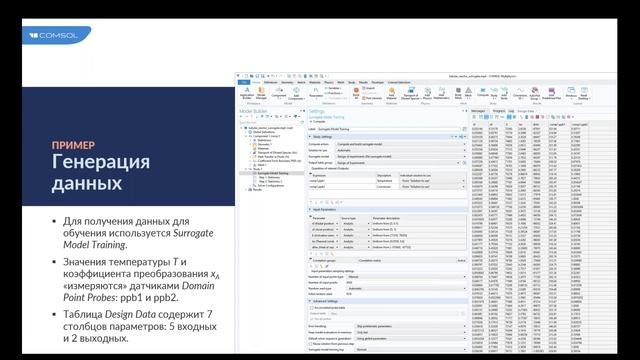Switch to the Results ribbon tab
This screenshot has height=360, width=640.
[x=363, y=82]
